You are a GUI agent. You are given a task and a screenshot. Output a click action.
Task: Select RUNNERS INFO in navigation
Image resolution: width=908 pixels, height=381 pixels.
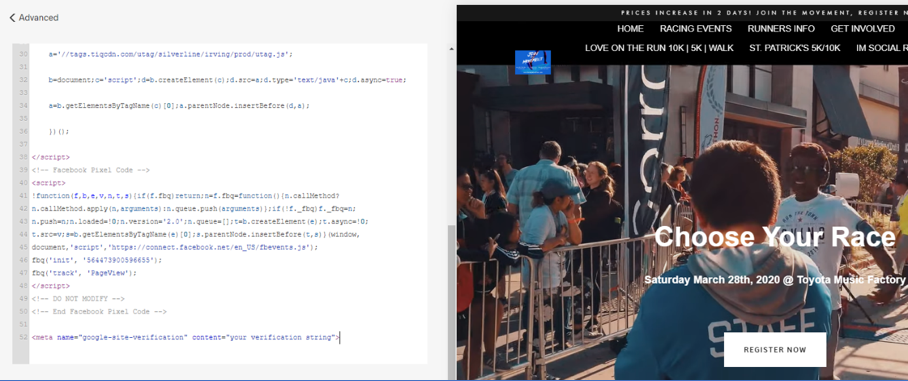(781, 28)
